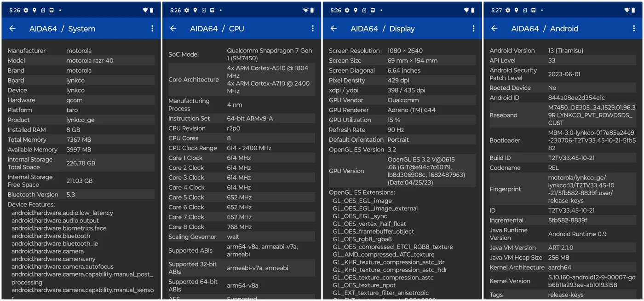Image resolution: width=644 pixels, height=301 pixels.
Task: Tap the location pin status icon in CPU screen
Action: click(195, 10)
